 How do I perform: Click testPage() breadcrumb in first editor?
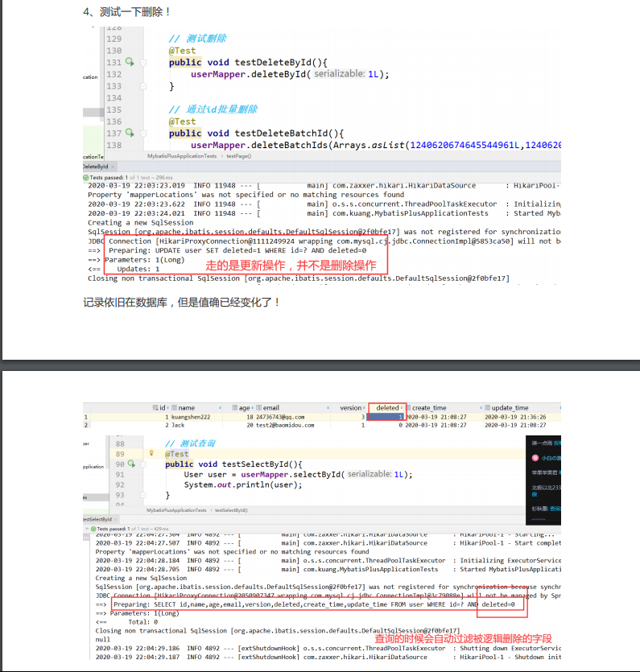pyautogui.click(x=239, y=156)
